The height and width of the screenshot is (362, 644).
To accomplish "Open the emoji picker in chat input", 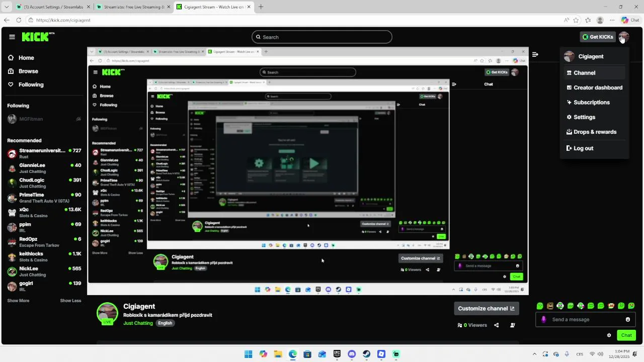I will 628,319.
